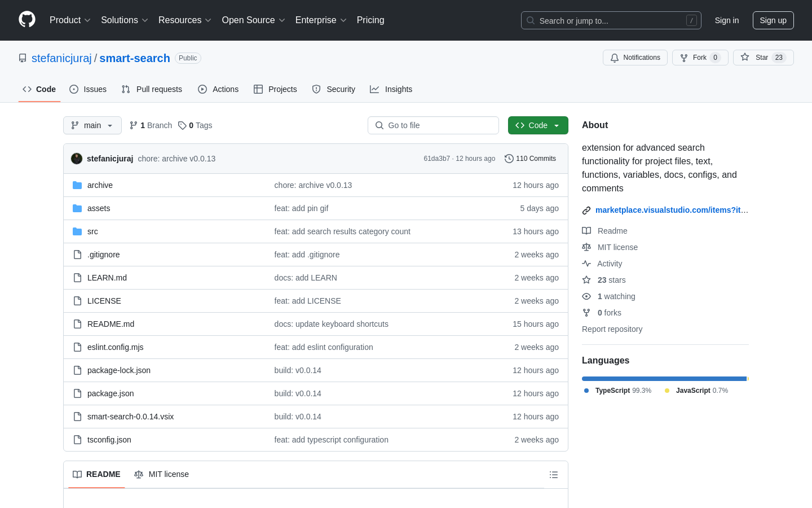Open the src folder

click(92, 231)
